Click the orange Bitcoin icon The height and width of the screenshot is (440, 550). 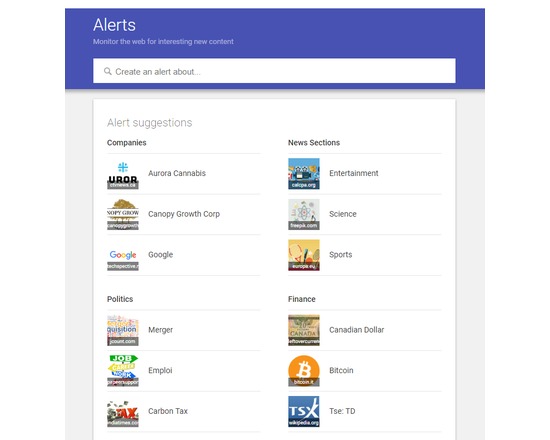point(304,371)
